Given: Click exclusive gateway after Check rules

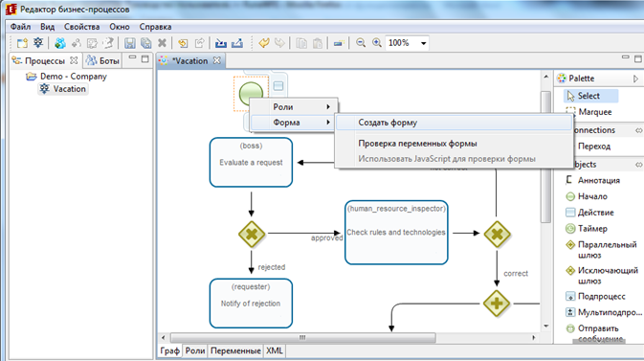Looking at the screenshot, I should point(497,234).
